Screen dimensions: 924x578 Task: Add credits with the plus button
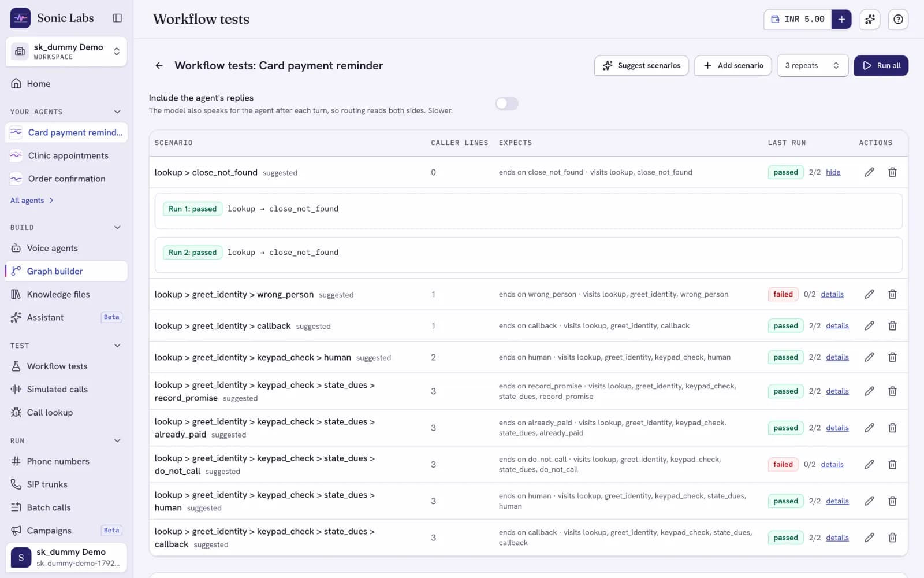coord(841,19)
